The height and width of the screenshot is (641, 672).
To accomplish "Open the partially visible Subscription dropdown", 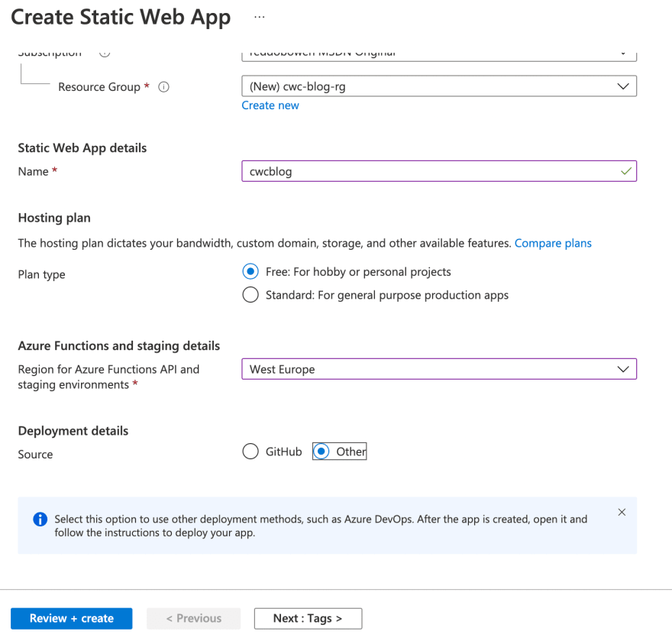I will pyautogui.click(x=439, y=56).
